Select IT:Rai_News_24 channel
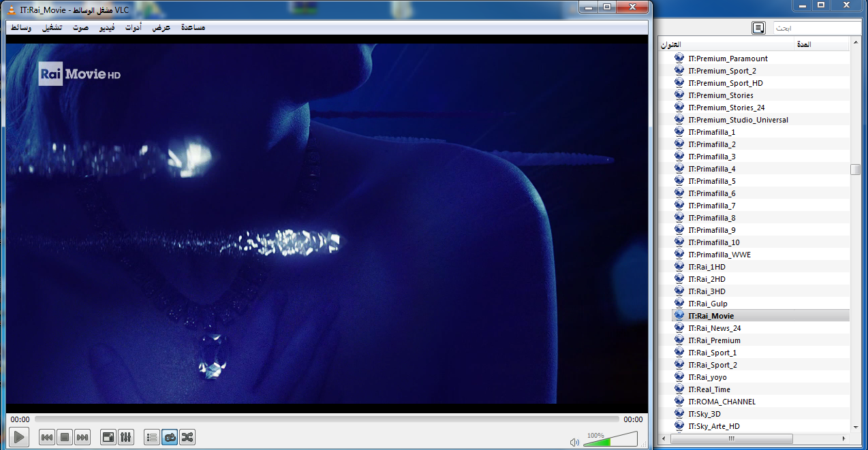This screenshot has width=868, height=450. [715, 328]
